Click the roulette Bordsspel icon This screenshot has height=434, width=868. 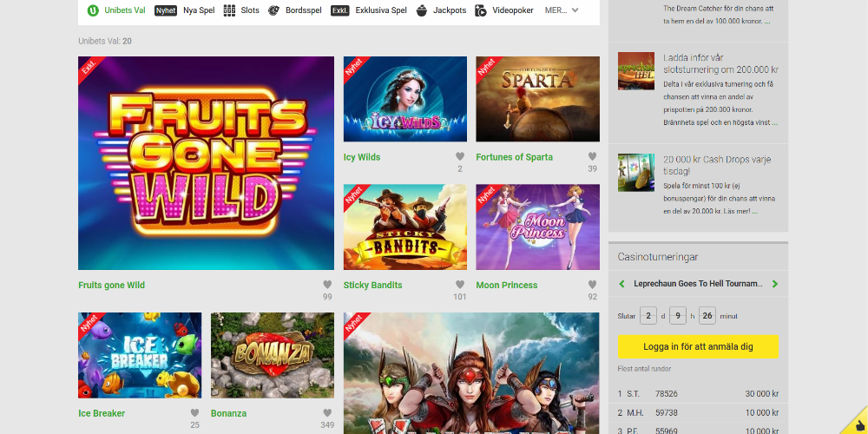[x=274, y=10]
